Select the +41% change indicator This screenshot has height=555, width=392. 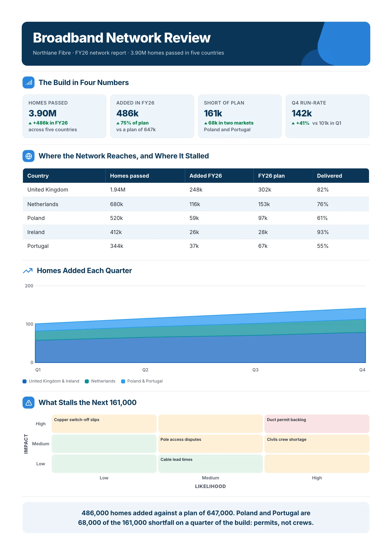(300, 123)
